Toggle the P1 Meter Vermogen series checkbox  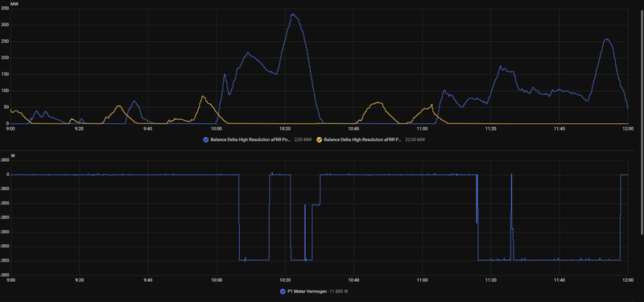point(283,292)
